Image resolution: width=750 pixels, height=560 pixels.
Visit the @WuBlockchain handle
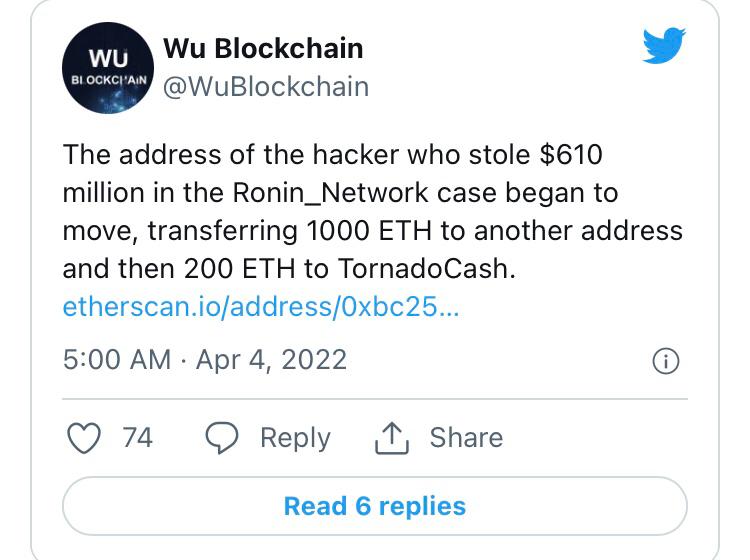(265, 86)
